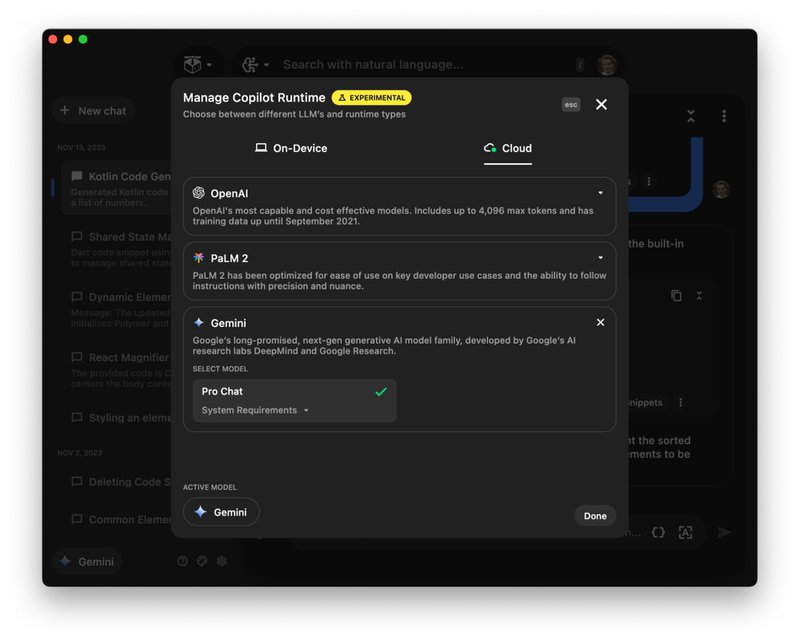Close the Manage Copilot Runtime dialog
800x643 pixels.
602,105
